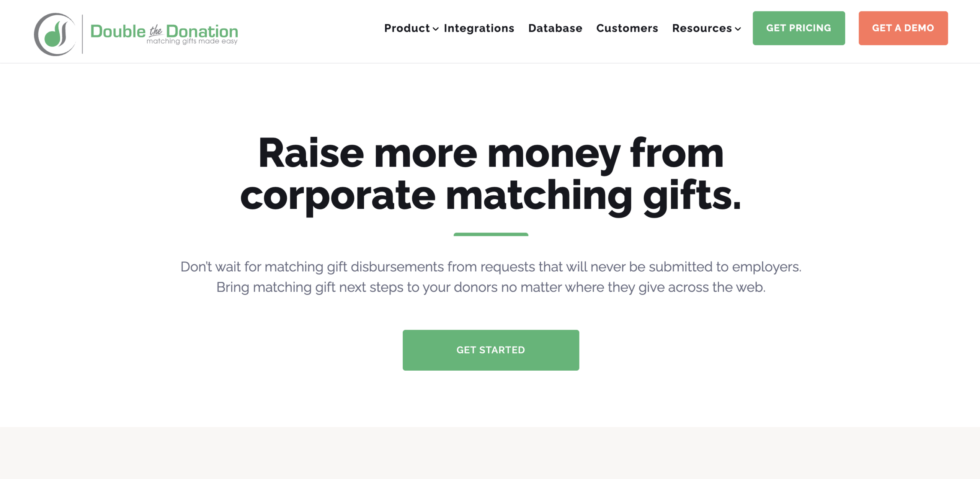Visit the Customers page
Screen dimensions: 980x479
click(x=627, y=28)
